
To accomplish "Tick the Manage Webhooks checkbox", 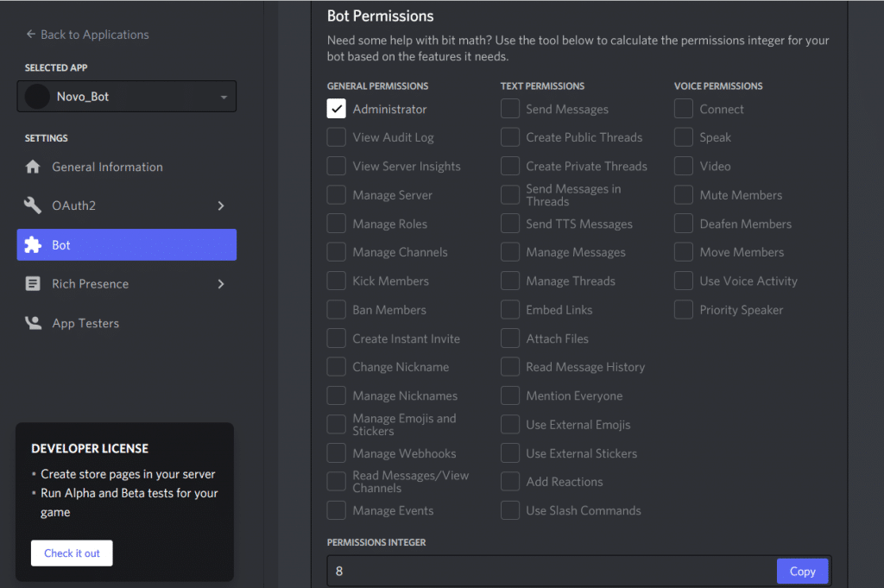I will tap(337, 452).
